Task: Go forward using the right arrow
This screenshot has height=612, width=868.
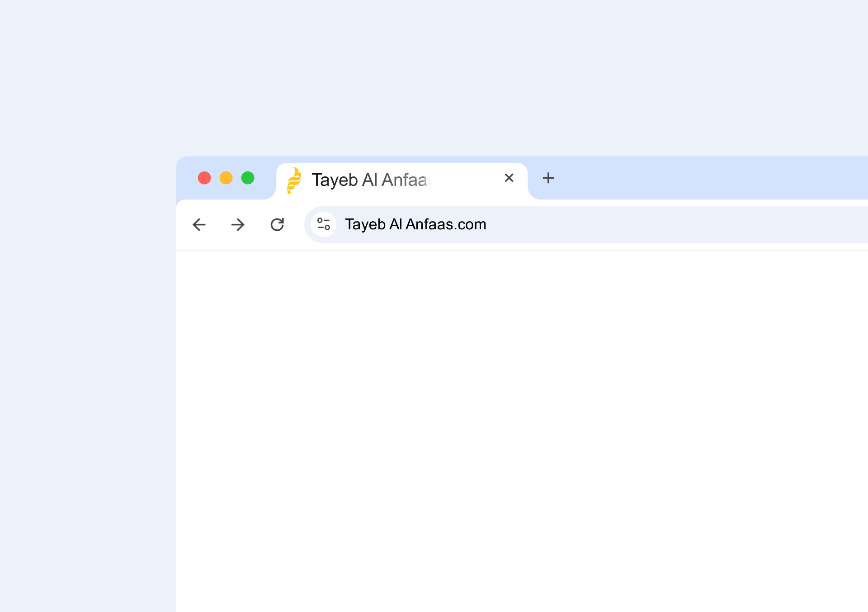Action: (238, 224)
